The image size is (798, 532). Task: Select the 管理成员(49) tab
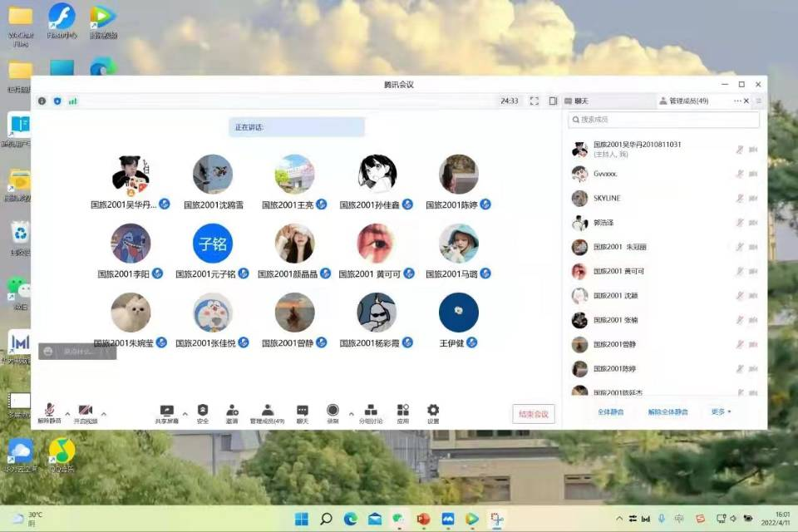[689, 101]
